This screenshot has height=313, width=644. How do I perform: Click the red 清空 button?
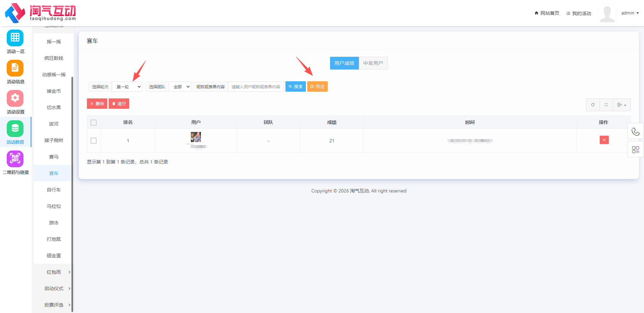click(119, 104)
